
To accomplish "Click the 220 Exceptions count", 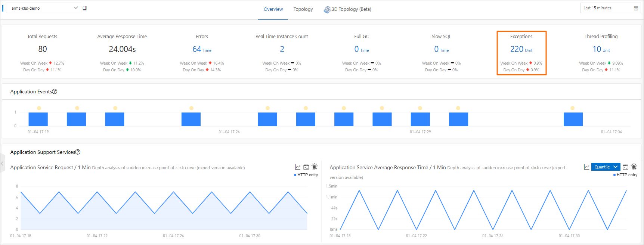I will click(517, 49).
